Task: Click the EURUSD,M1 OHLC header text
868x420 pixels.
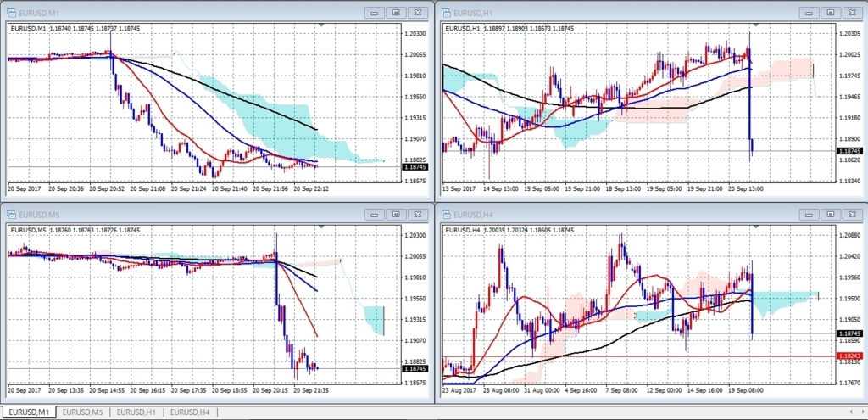Action: (75, 28)
